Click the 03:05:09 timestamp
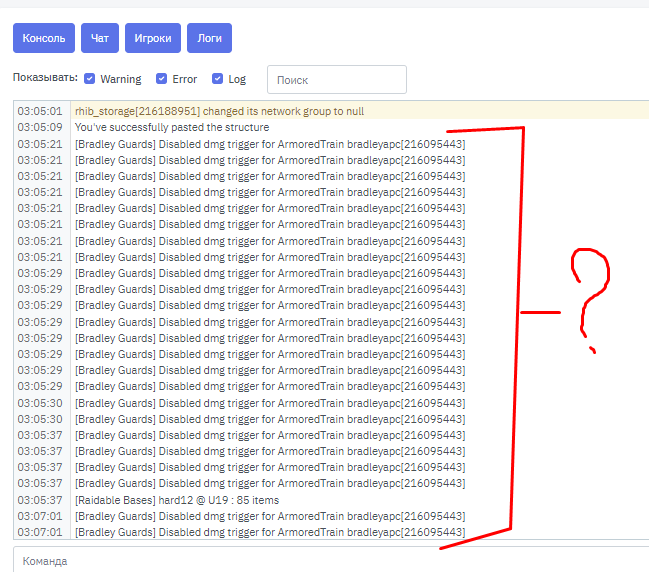The height and width of the screenshot is (572, 649). point(40,127)
